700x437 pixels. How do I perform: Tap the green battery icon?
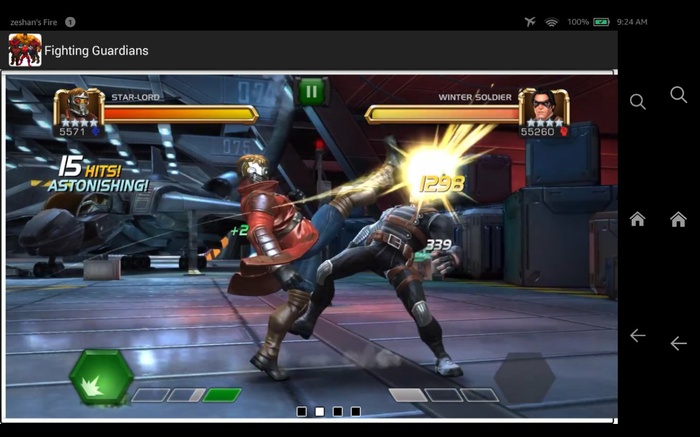[x=601, y=22]
